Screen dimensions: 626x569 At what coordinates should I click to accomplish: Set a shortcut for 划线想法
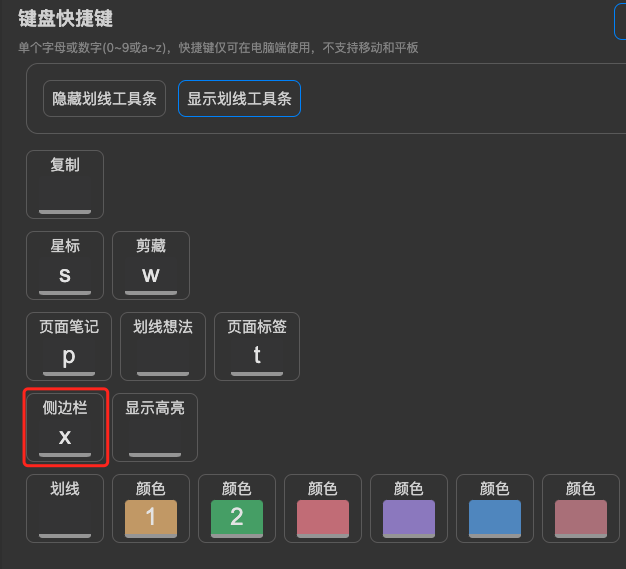coord(163,357)
